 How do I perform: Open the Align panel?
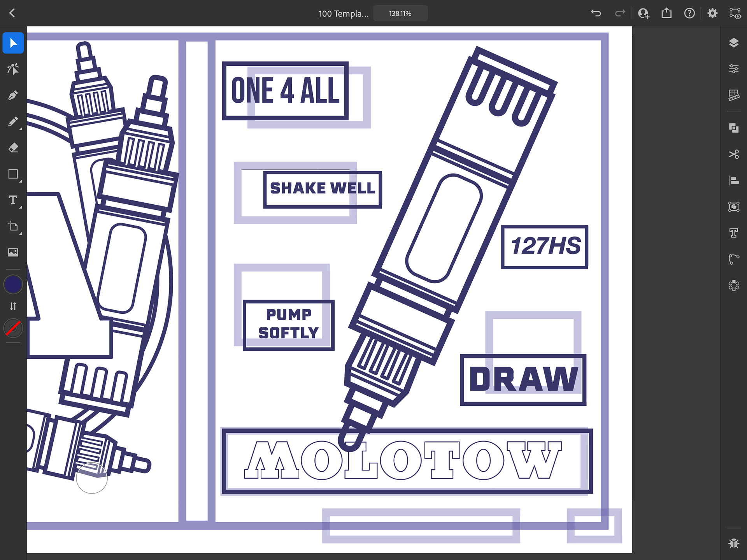click(734, 180)
